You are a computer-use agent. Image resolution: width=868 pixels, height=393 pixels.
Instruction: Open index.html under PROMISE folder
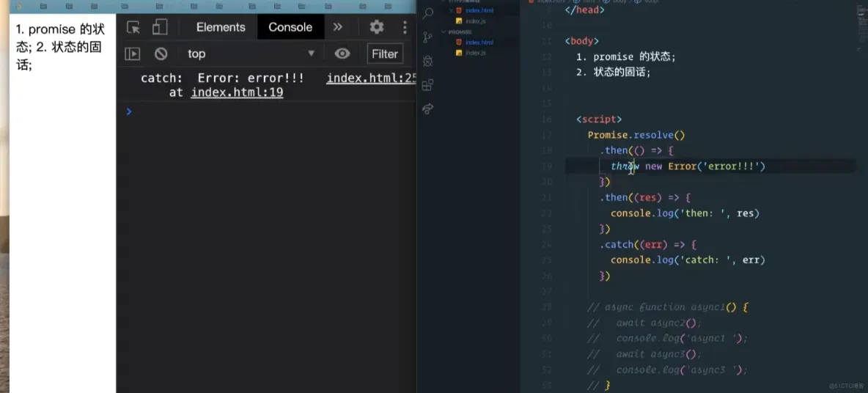(479, 42)
